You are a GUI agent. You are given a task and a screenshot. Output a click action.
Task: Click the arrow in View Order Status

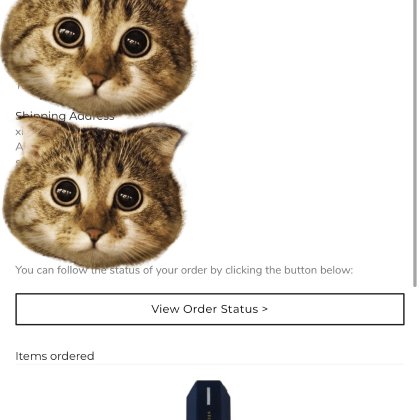click(x=265, y=309)
